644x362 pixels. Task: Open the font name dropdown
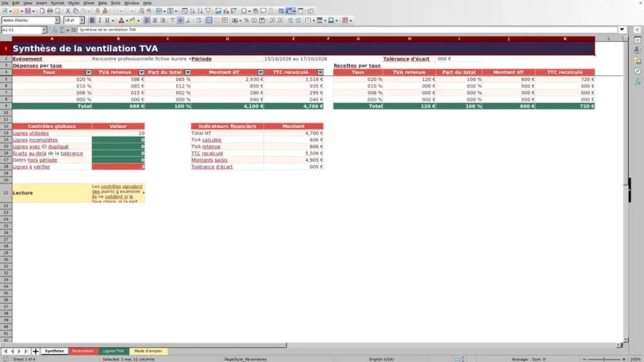click(x=57, y=20)
